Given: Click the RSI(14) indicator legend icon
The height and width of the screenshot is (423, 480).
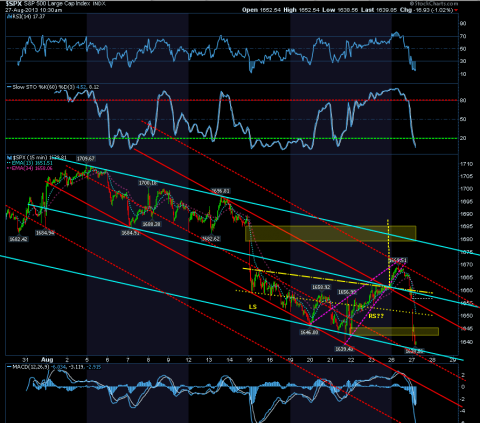Looking at the screenshot, I should 8,16.
